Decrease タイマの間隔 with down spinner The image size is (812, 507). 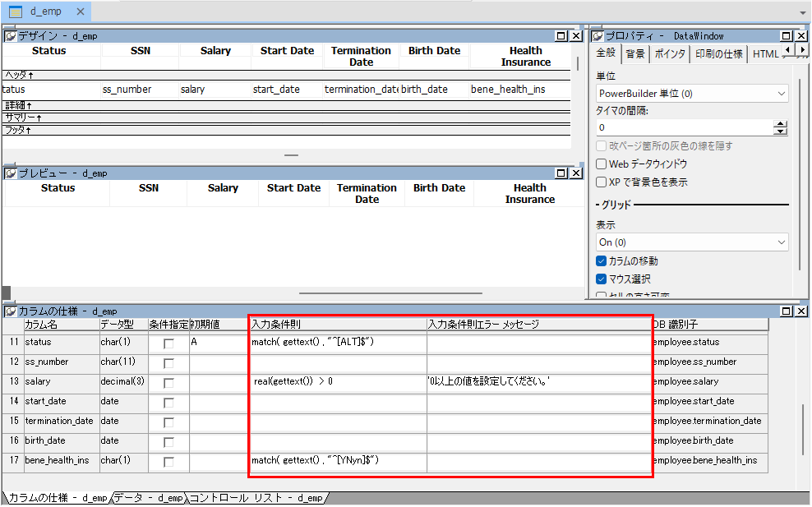click(781, 131)
